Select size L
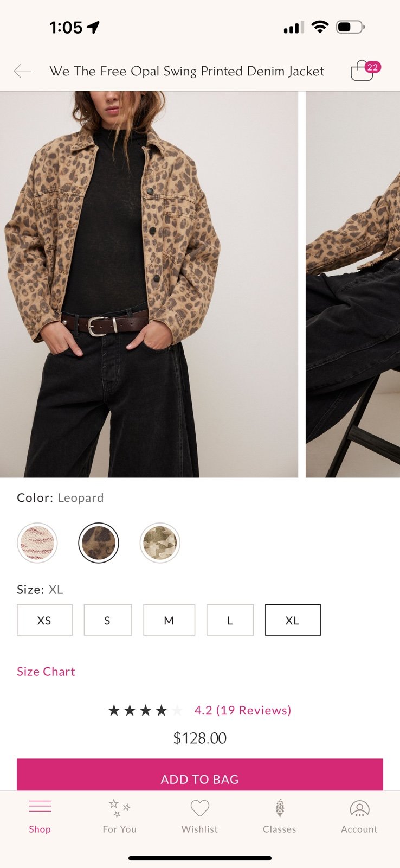400x868 pixels. pos(230,620)
